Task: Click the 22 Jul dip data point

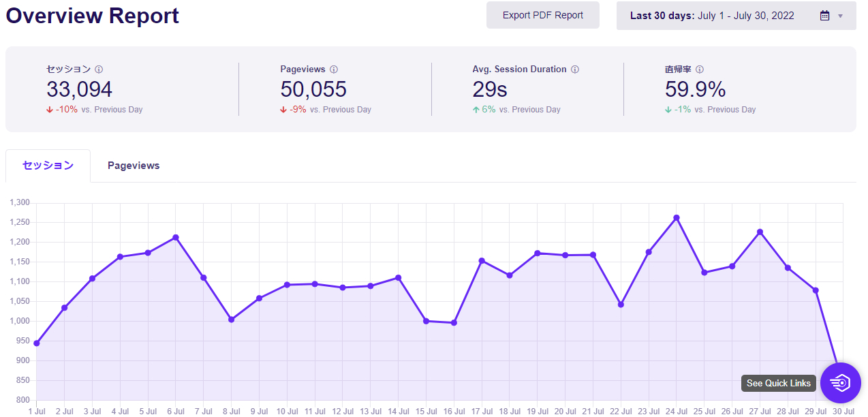Action: (621, 305)
